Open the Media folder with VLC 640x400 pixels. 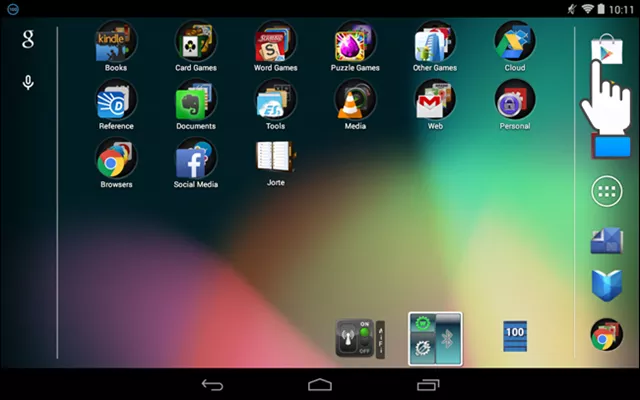point(355,101)
